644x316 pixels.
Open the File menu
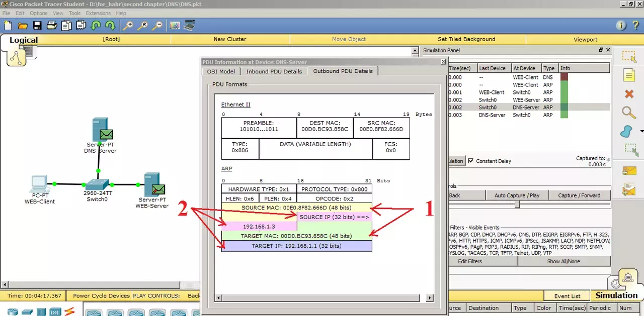pos(6,13)
